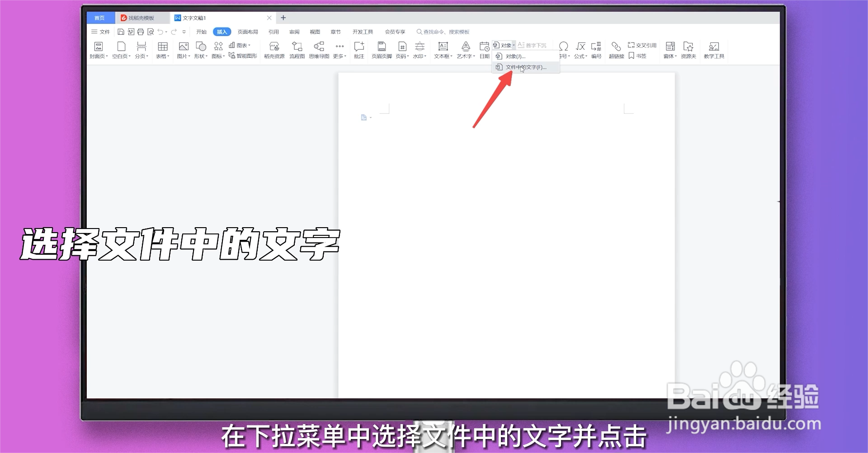868x453 pixels.
Task: Switch to the Home (开始) ribbon tab
Action: 201,32
